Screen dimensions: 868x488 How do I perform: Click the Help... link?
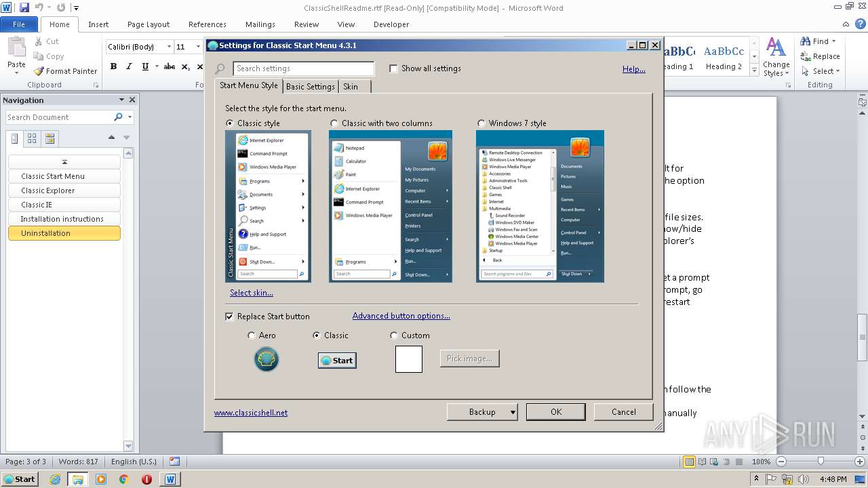coord(634,69)
